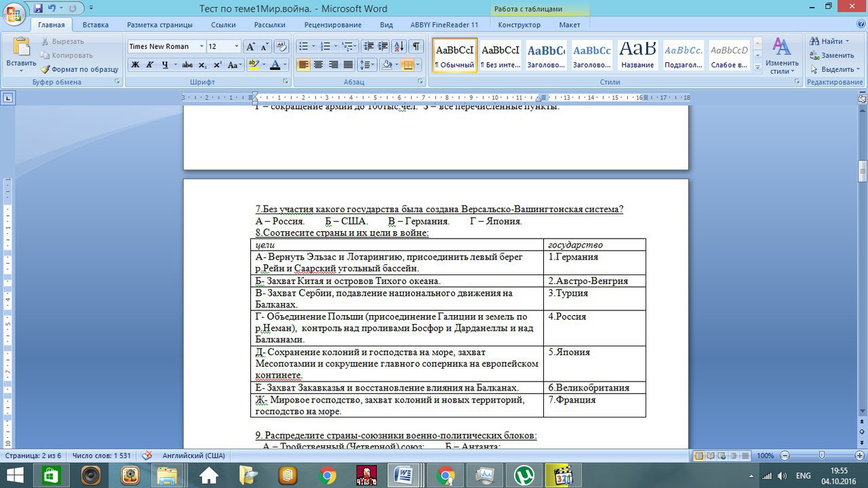Viewport: 868px width, 488px height.
Task: Decrease font size with the shrink-font icon
Action: click(265, 47)
